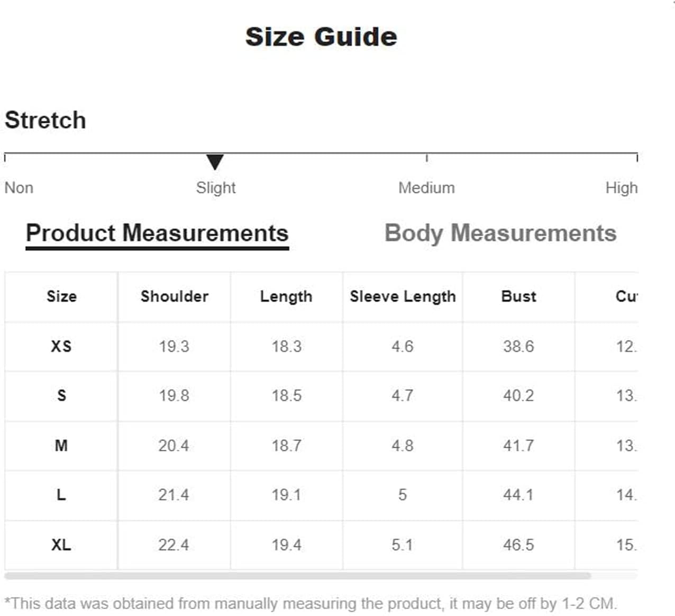Click the High stretch label
The width and height of the screenshot is (675, 616).
click(621, 188)
